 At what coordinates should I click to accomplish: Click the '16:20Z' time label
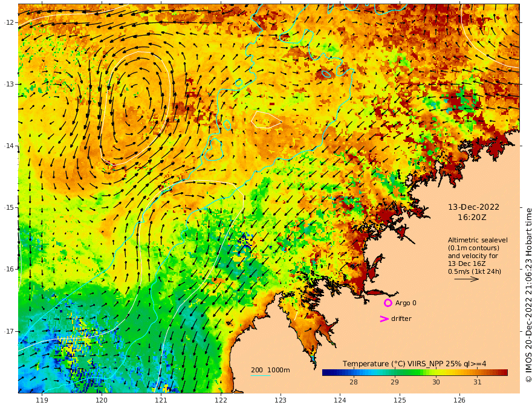pos(472,218)
